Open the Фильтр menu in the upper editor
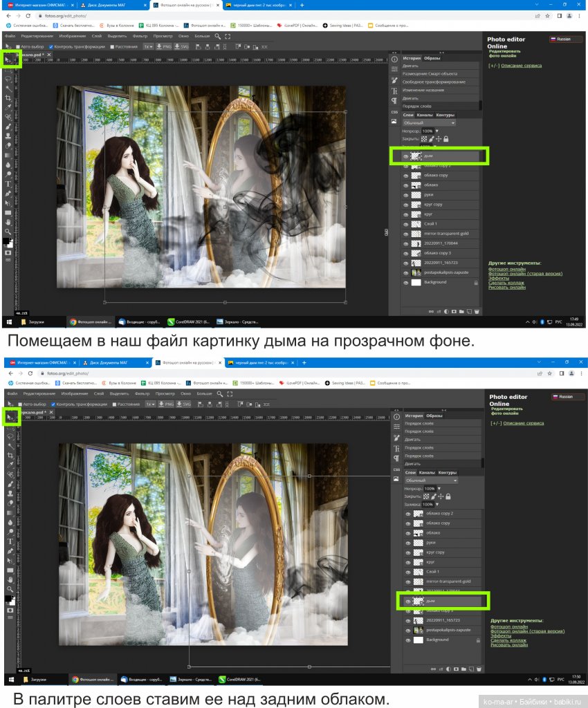Screen dimensions: 588x708 pos(140,36)
